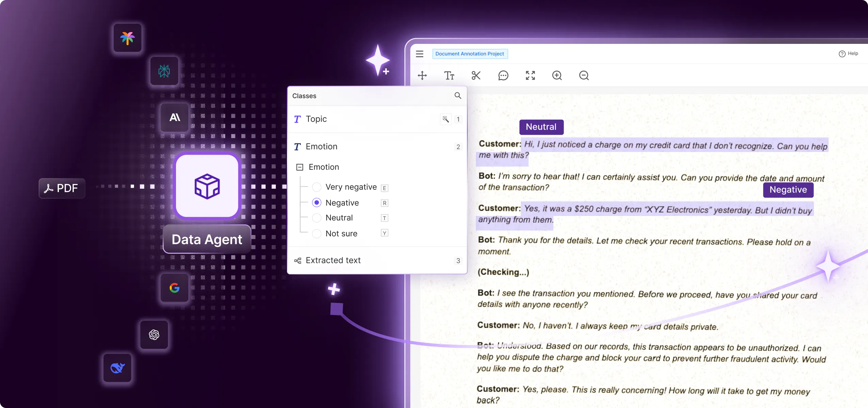Open the comment bubble tool
Viewport: 868px width, 408px height.
point(503,75)
